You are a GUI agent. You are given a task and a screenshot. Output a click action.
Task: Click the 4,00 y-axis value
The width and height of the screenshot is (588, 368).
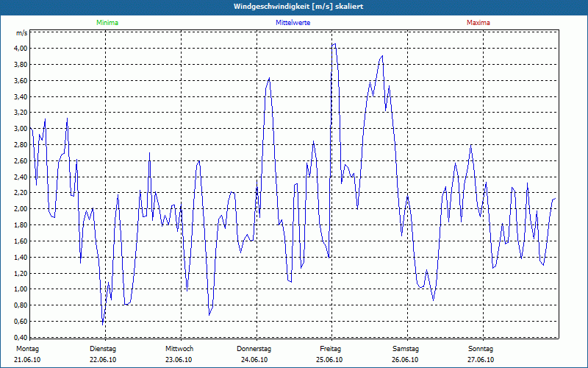click(x=21, y=48)
